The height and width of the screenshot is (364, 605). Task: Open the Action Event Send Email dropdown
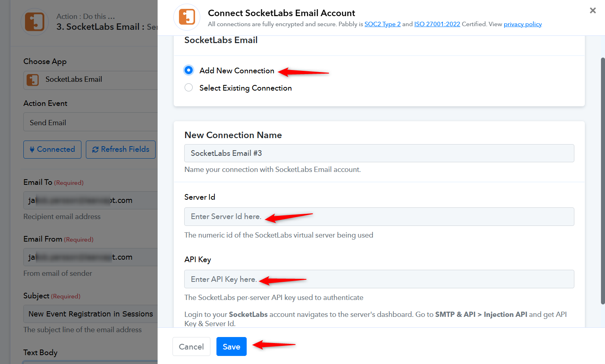[x=91, y=122]
